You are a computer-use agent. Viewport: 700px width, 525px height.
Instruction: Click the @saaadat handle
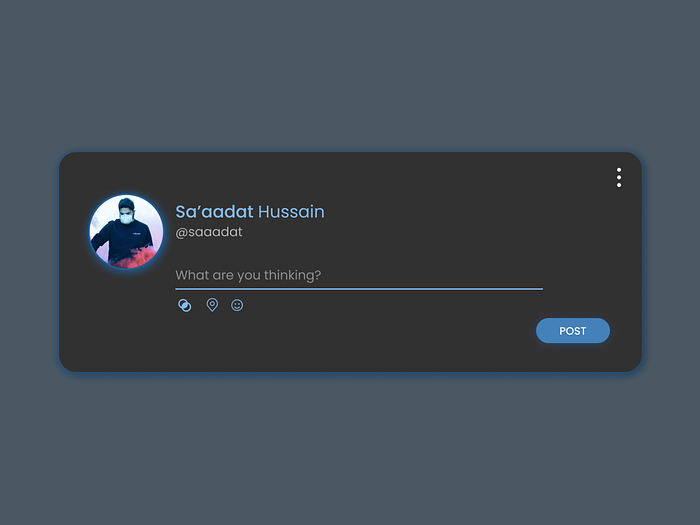coord(209,232)
